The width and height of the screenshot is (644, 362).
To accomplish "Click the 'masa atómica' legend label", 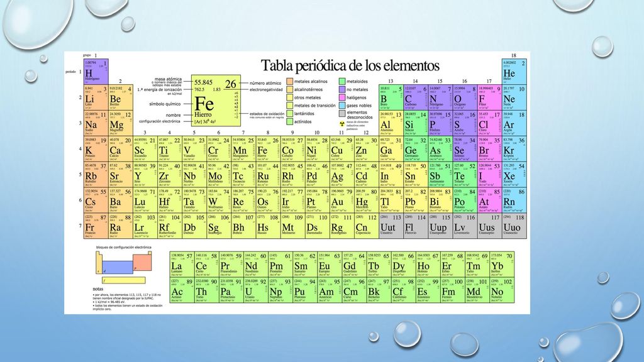I will (169, 79).
